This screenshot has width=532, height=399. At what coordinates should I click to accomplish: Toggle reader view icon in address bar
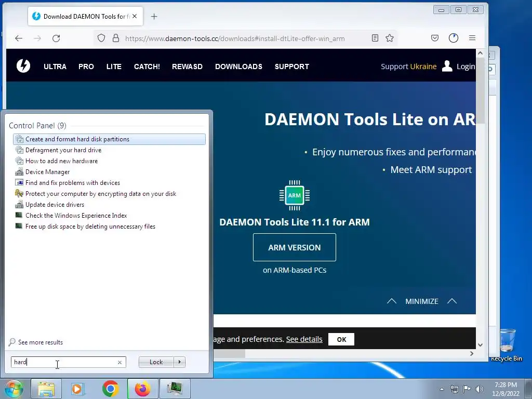tap(375, 38)
